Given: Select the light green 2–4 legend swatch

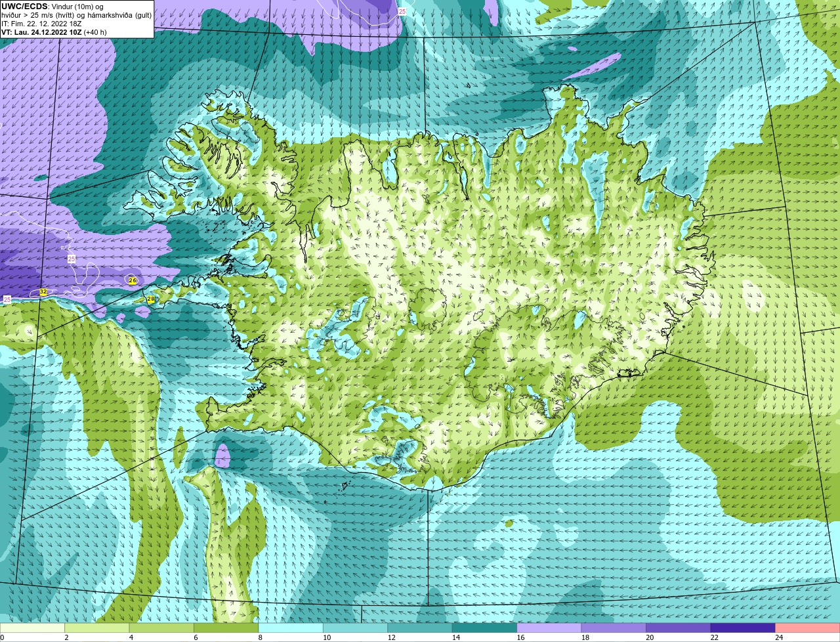Looking at the screenshot, I should (x=97, y=628).
